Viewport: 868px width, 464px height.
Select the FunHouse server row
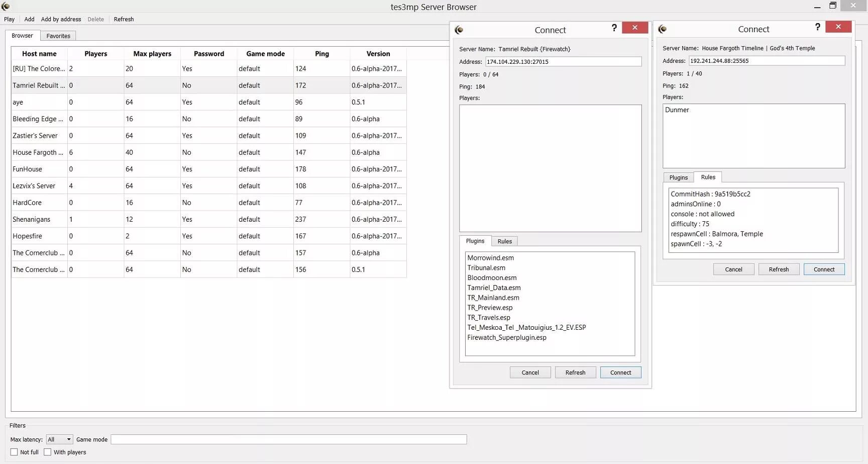(209, 169)
